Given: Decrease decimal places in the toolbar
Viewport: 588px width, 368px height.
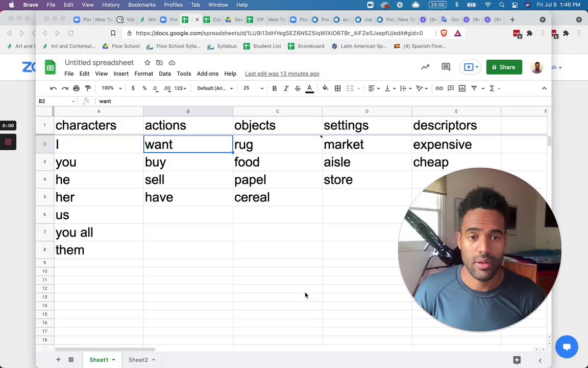Looking at the screenshot, I should 155,88.
